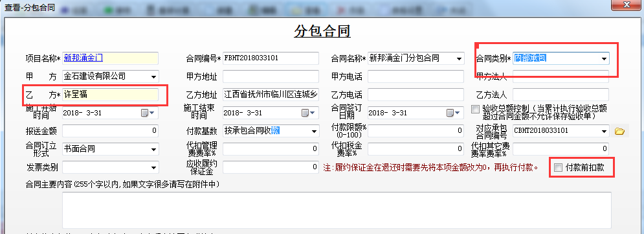Screen dimensions: 644x234
Task: Click the 甲方地址 input field
Action: point(271,76)
